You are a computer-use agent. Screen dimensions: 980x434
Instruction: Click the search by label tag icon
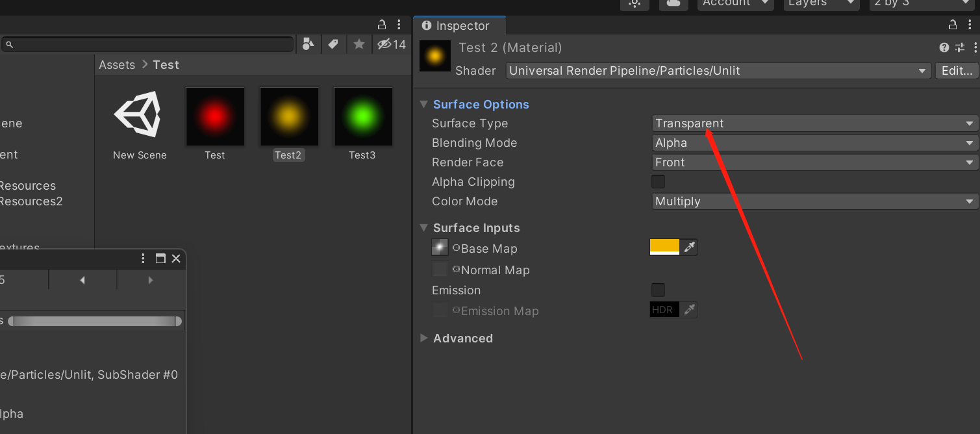coord(333,44)
